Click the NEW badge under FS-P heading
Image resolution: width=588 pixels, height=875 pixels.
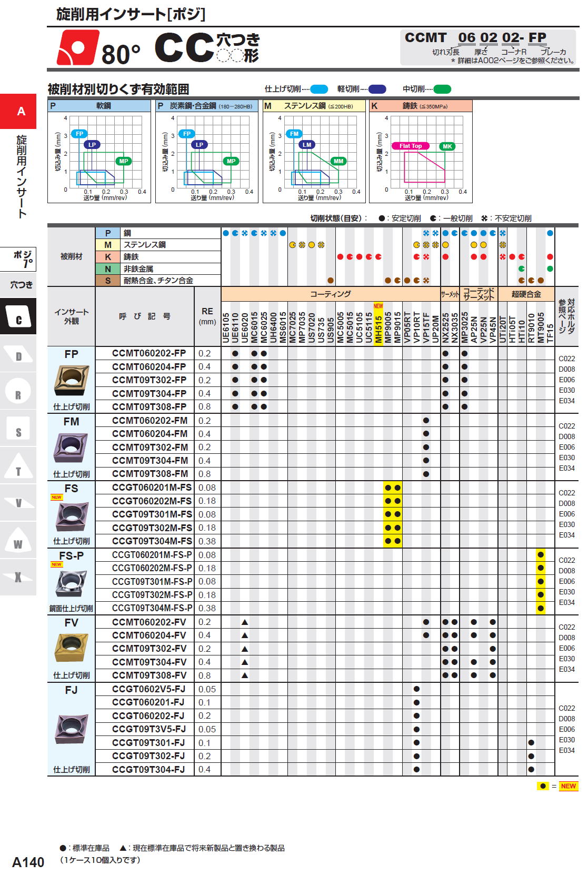pos(56,564)
